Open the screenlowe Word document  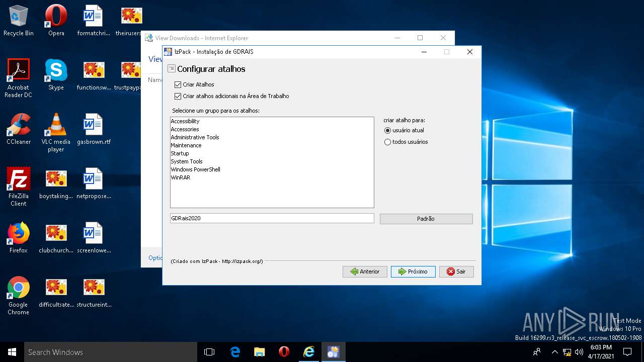[94, 237]
